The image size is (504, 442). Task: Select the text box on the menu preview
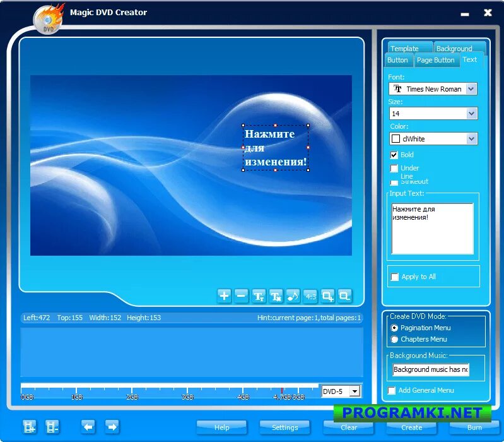(x=276, y=148)
